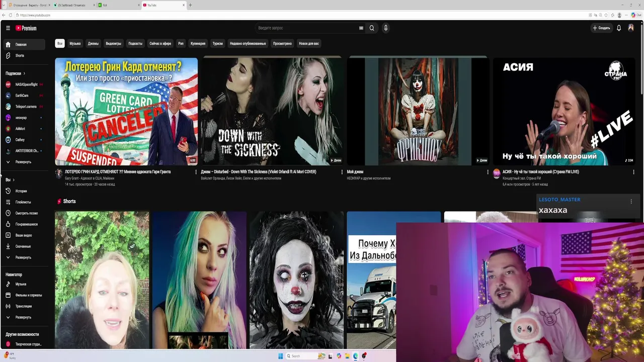Viewport: 644px width, 362px height.
Task: Select the Сейчас в эфире filter chip
Action: pos(160,44)
